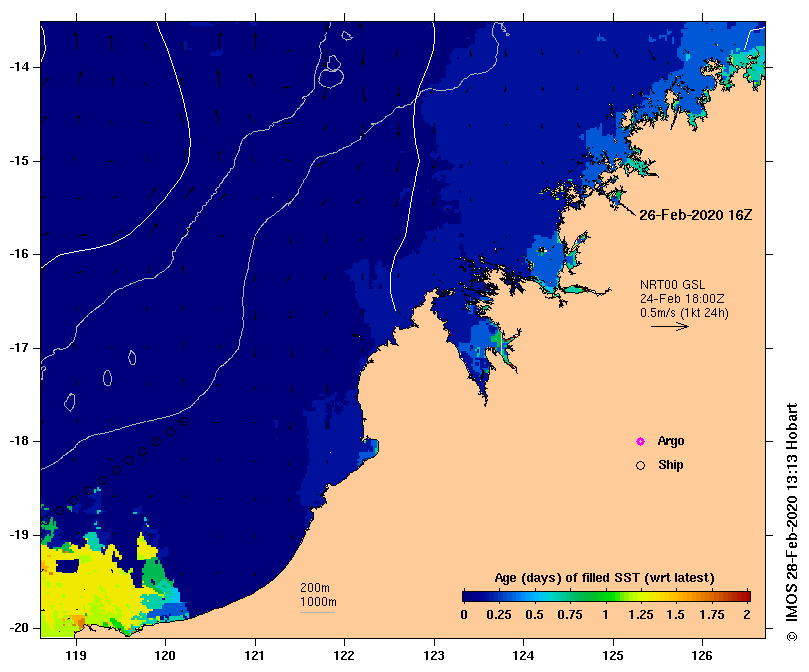This screenshot has width=809, height=672.
Task: Click the colorbar value 1.5
Action: [675, 615]
